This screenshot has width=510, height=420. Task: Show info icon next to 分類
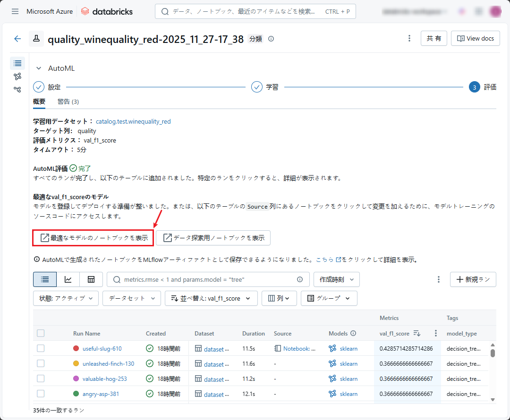[x=271, y=39]
